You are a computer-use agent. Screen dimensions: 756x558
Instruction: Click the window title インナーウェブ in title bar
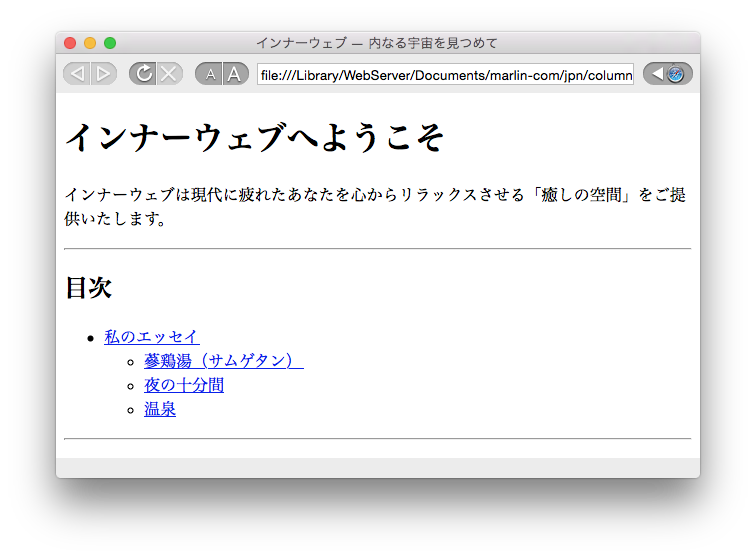376,43
